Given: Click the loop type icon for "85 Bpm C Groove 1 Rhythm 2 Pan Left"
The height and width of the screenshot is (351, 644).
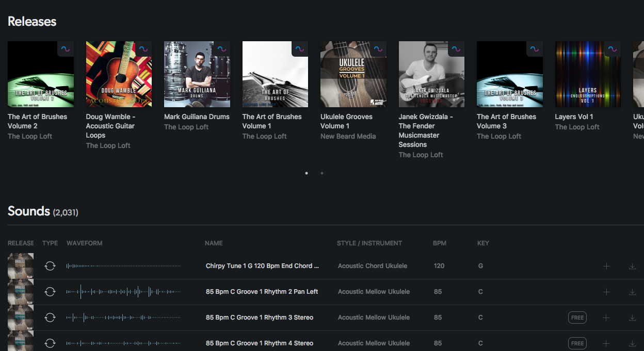Looking at the screenshot, I should point(50,292).
